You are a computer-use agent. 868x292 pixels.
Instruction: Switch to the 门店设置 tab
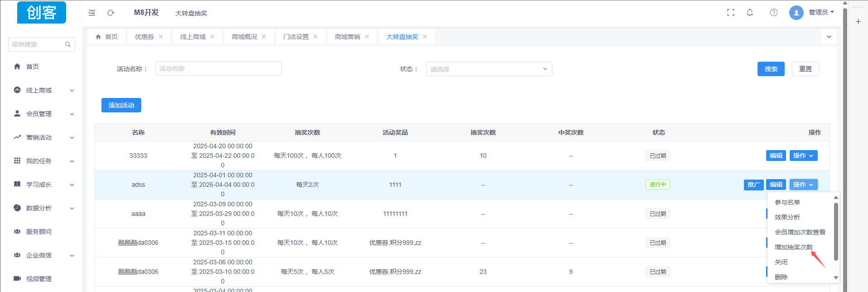click(296, 37)
